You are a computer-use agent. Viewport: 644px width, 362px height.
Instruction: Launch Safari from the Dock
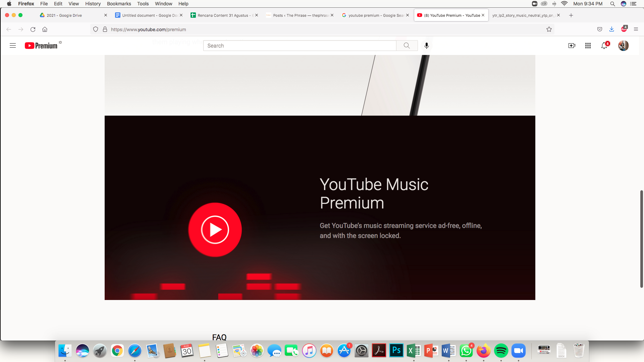(135, 351)
